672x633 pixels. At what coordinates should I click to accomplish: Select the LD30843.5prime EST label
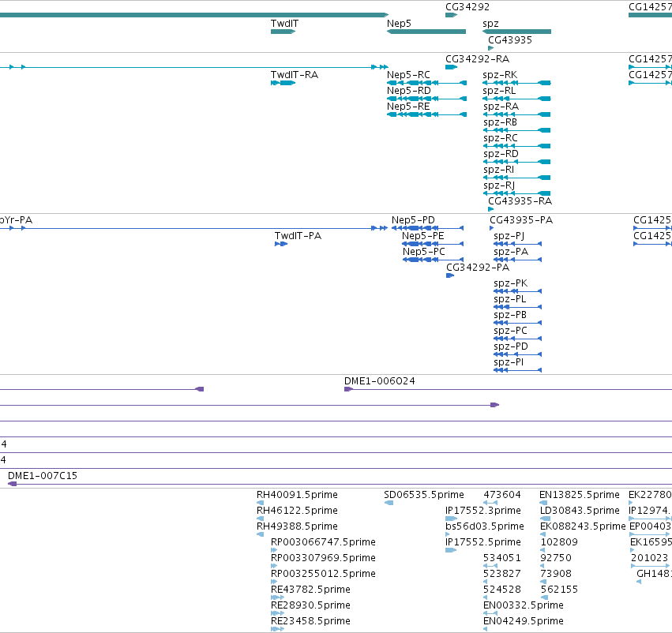(580, 511)
